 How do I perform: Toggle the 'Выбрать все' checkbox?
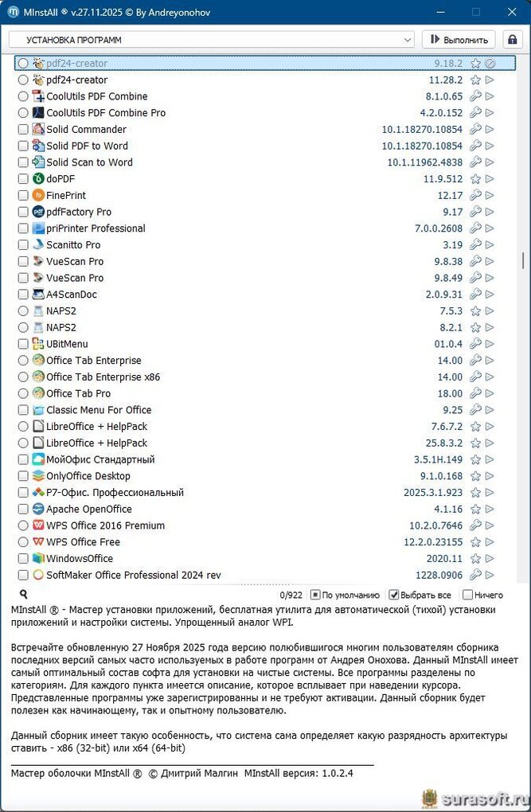pos(393,595)
